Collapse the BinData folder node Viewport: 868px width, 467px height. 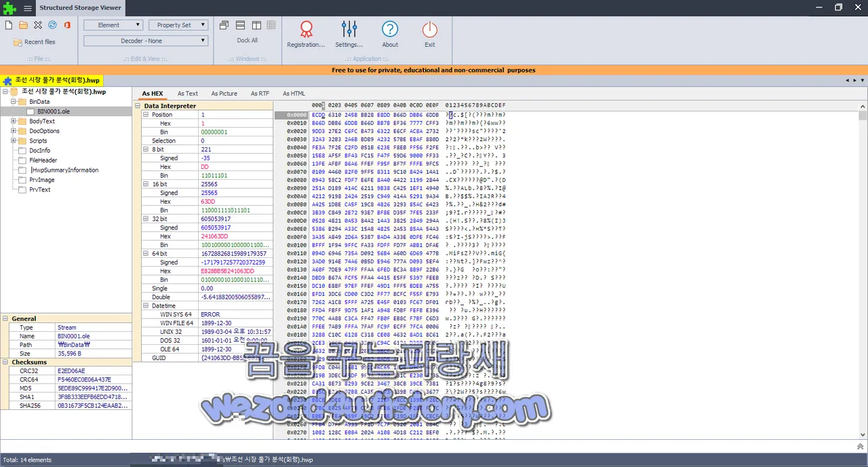pos(14,102)
